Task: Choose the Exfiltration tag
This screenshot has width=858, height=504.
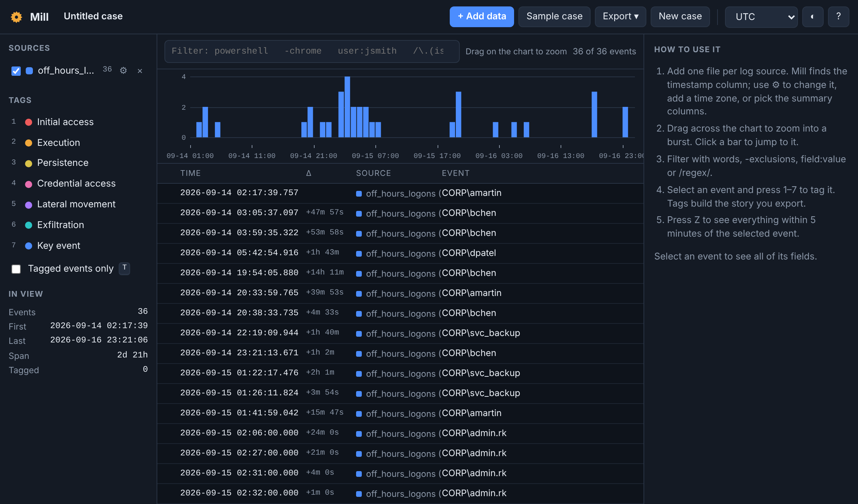Action: [x=60, y=225]
